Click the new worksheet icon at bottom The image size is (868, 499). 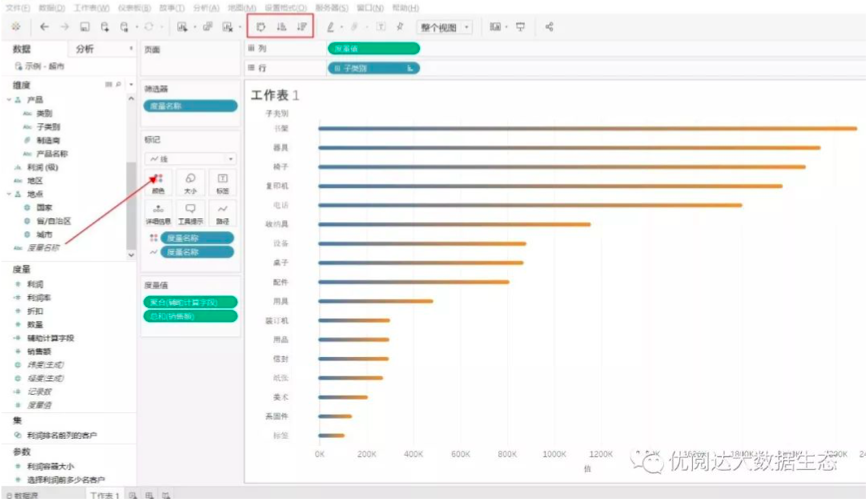134,495
